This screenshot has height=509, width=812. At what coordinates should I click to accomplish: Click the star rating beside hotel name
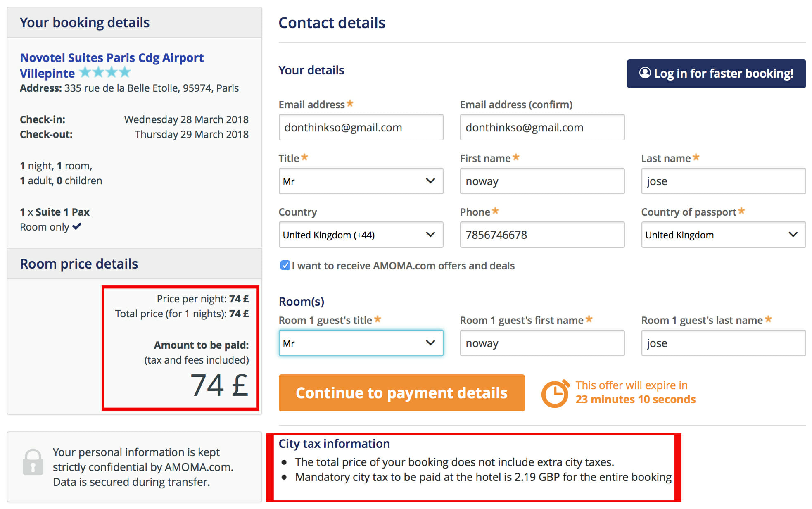[105, 72]
